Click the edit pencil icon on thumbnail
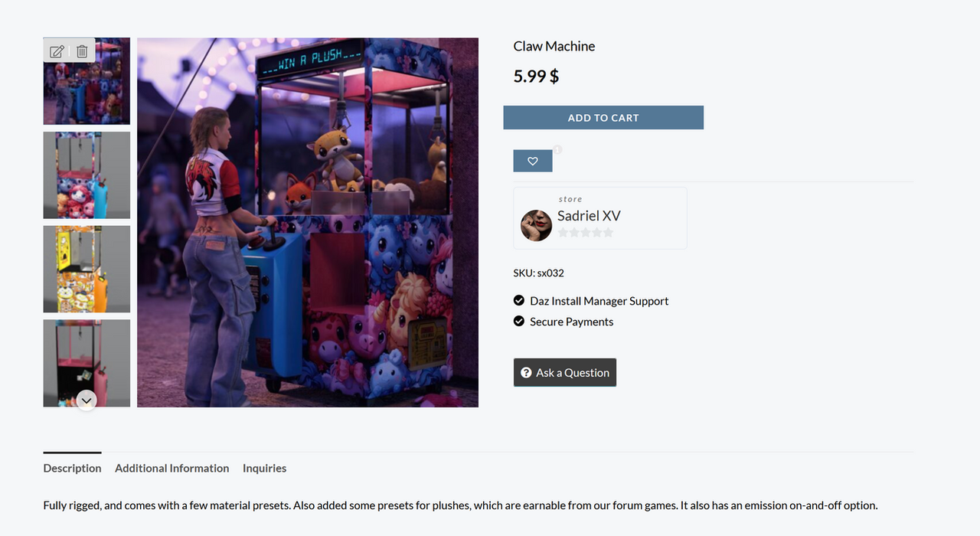 [x=57, y=52]
